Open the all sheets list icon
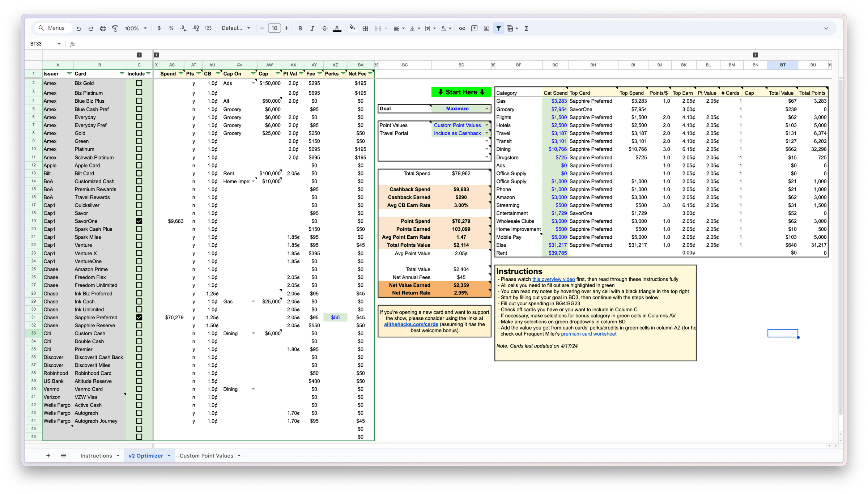Image resolution: width=868 pixels, height=494 pixels. point(63,456)
